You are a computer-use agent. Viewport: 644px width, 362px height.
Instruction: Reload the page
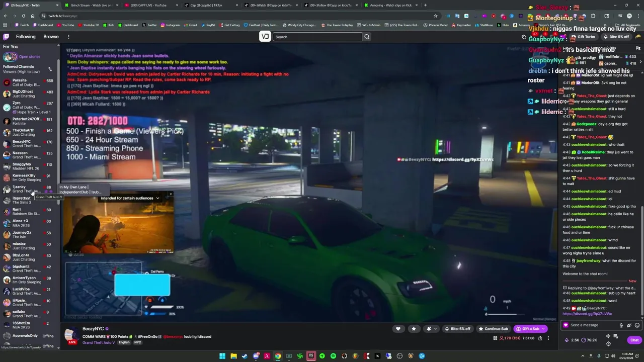(23, 16)
